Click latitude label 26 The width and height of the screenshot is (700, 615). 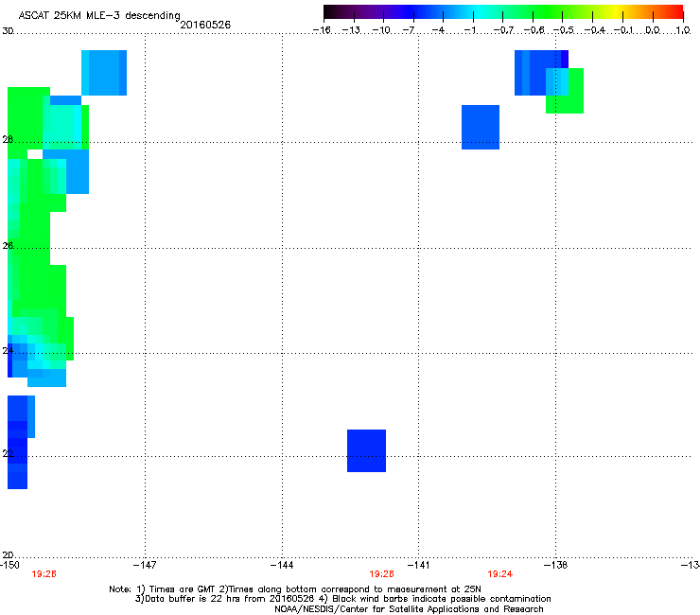(8, 245)
